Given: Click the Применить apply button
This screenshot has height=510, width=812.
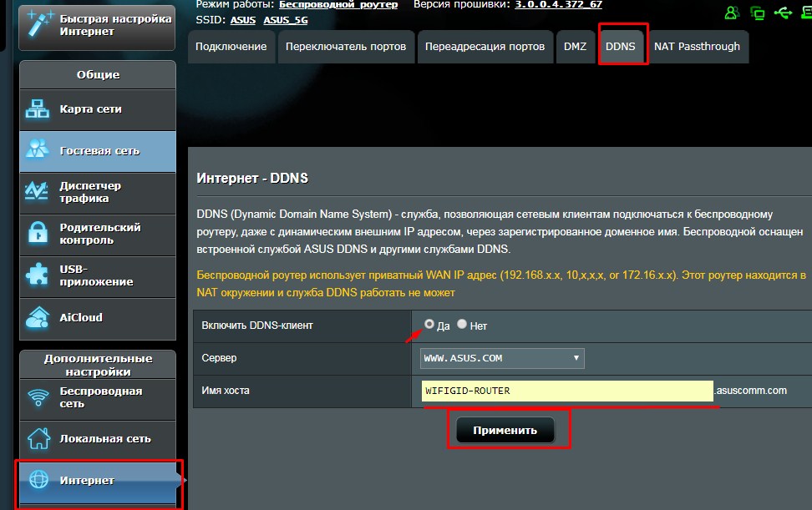Looking at the screenshot, I should point(505,431).
